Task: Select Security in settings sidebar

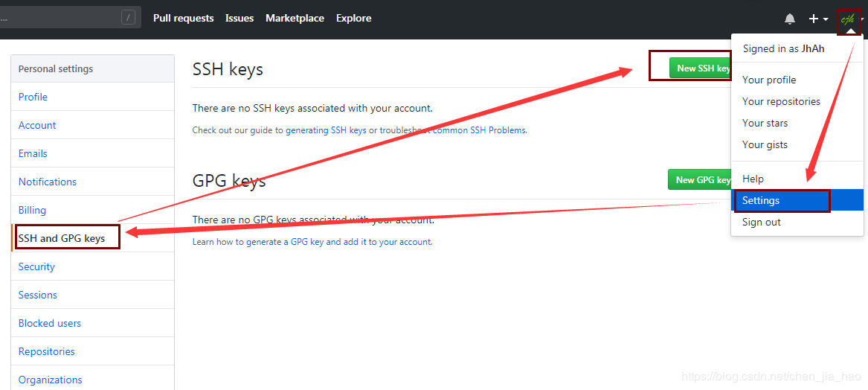Action: (x=92, y=266)
